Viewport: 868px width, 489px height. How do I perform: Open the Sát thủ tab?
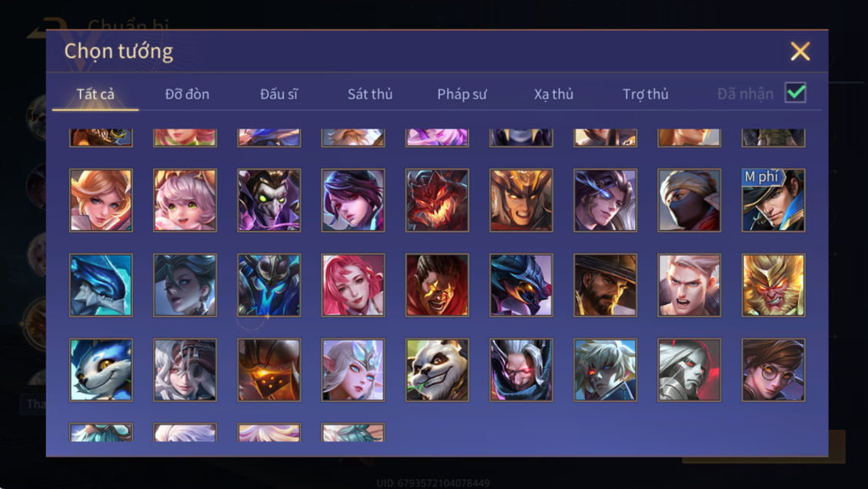tap(370, 94)
